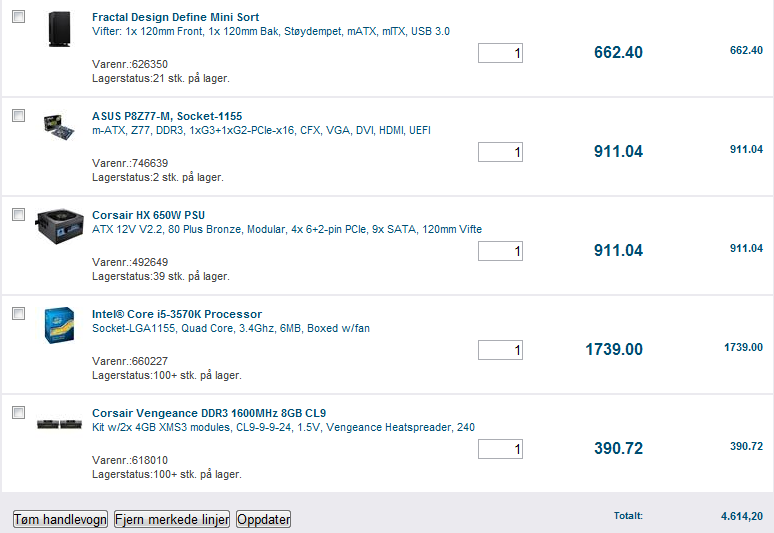The width and height of the screenshot is (774, 533).
Task: Open Corsair Vengeance DDR3 1600MHz 8GB link
Action: pos(209,413)
